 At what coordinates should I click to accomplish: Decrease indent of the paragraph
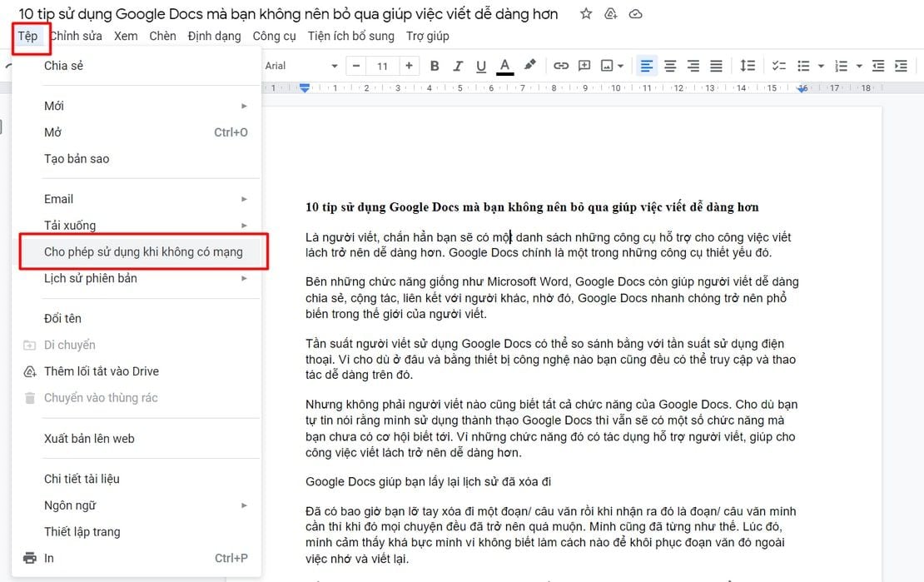tap(878, 66)
